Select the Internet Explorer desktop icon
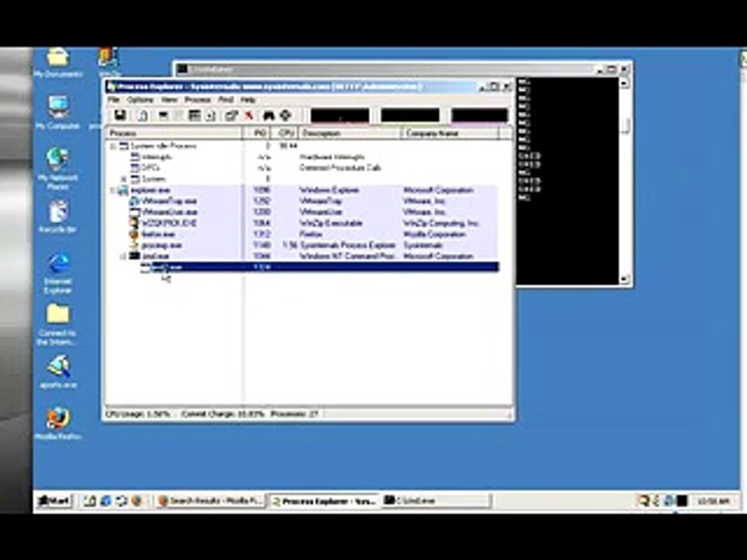The width and height of the screenshot is (747, 560). point(58,273)
